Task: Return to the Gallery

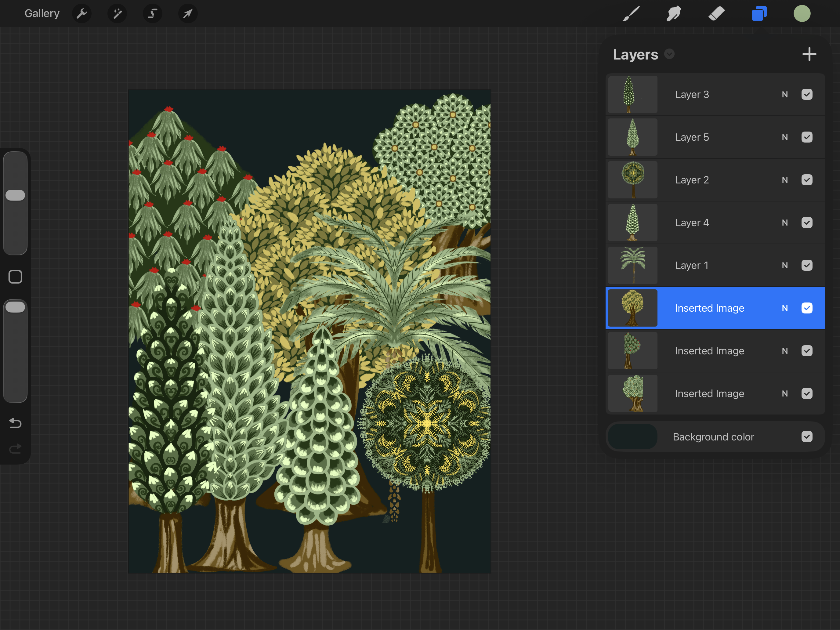Action: pyautogui.click(x=42, y=14)
